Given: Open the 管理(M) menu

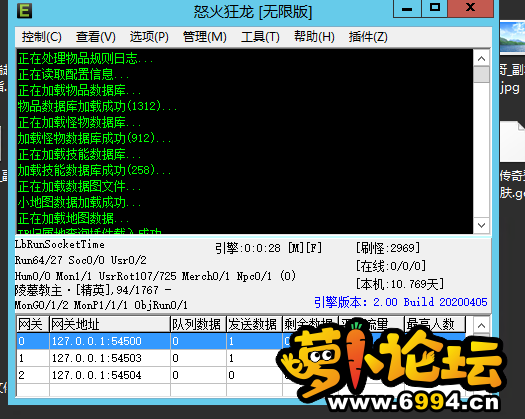Looking at the screenshot, I should click(205, 37).
